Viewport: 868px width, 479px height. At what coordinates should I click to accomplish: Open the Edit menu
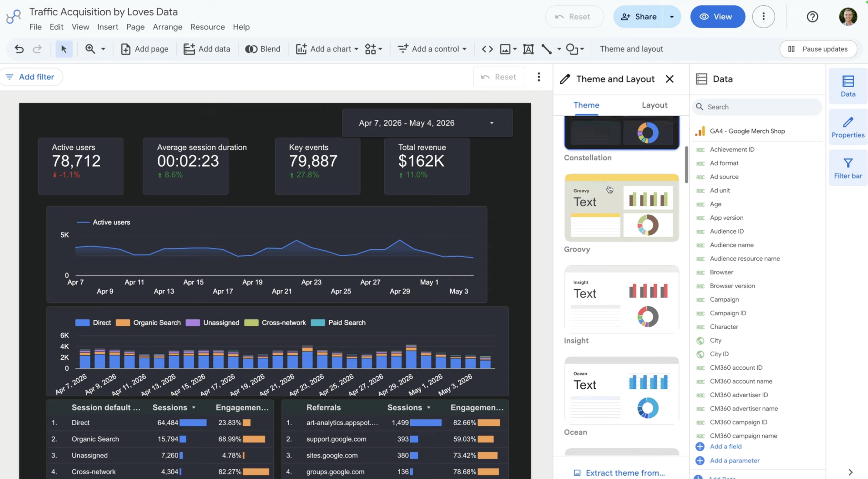(56, 27)
